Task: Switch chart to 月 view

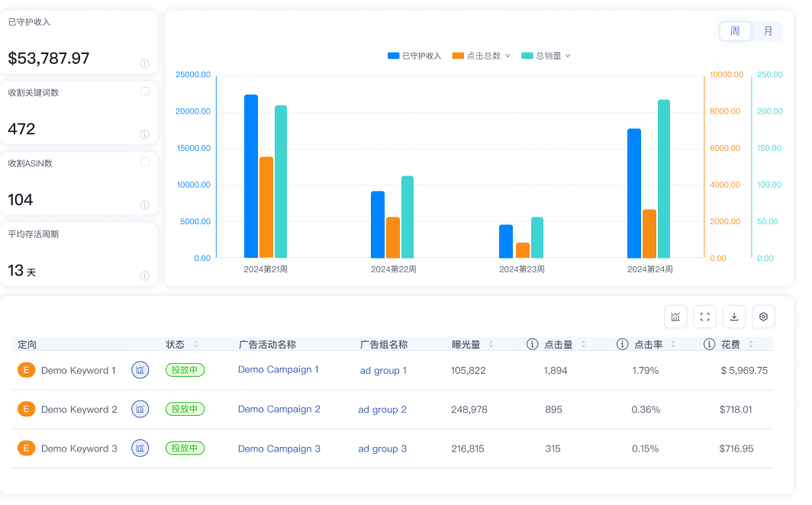Action: pos(768,31)
